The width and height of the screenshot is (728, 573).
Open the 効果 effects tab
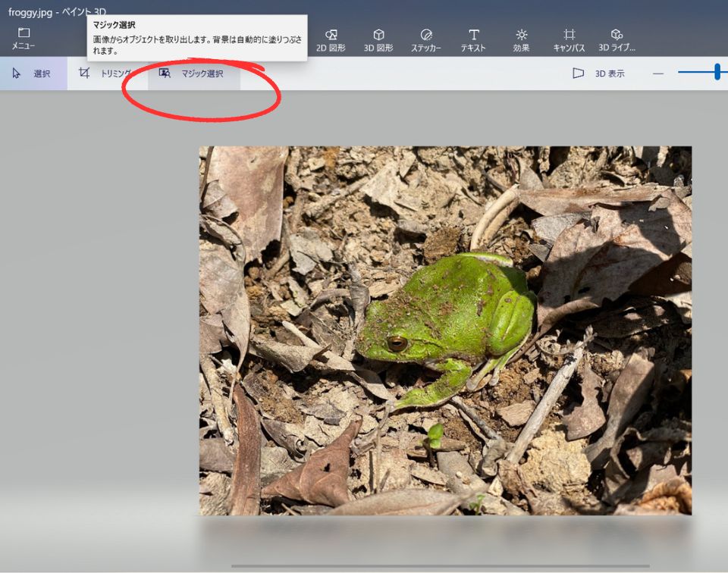pos(521,40)
